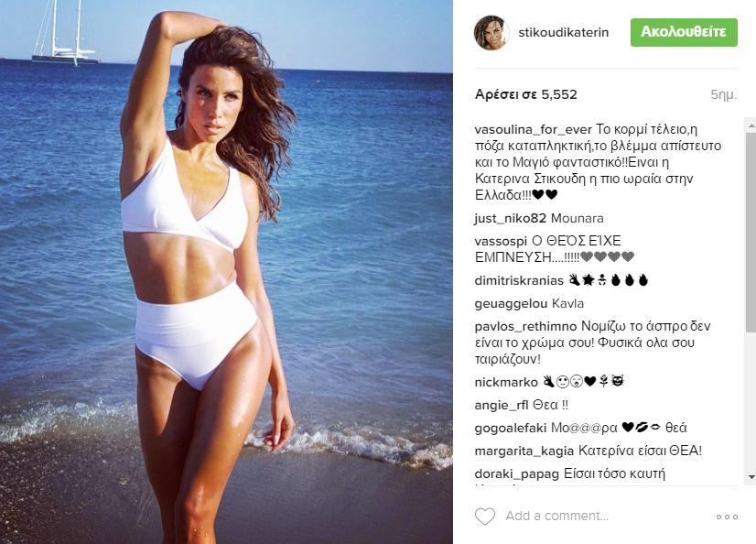Open geuaggelou commenter profile
The height and width of the screenshot is (544, 756).
(511, 304)
